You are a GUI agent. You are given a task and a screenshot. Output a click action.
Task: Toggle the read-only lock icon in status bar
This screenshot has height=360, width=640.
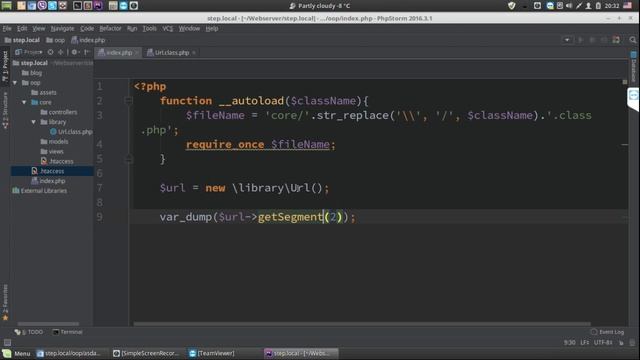tap(621, 343)
